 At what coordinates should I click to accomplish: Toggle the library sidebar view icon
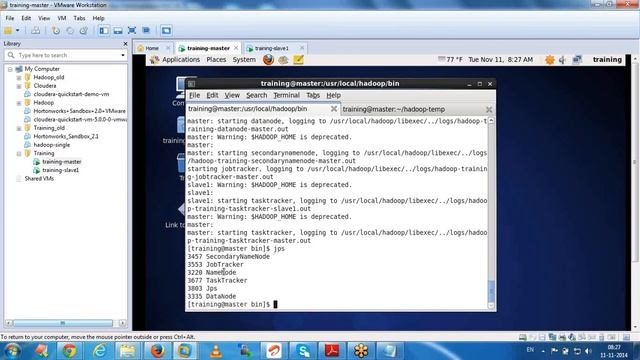coord(104,31)
